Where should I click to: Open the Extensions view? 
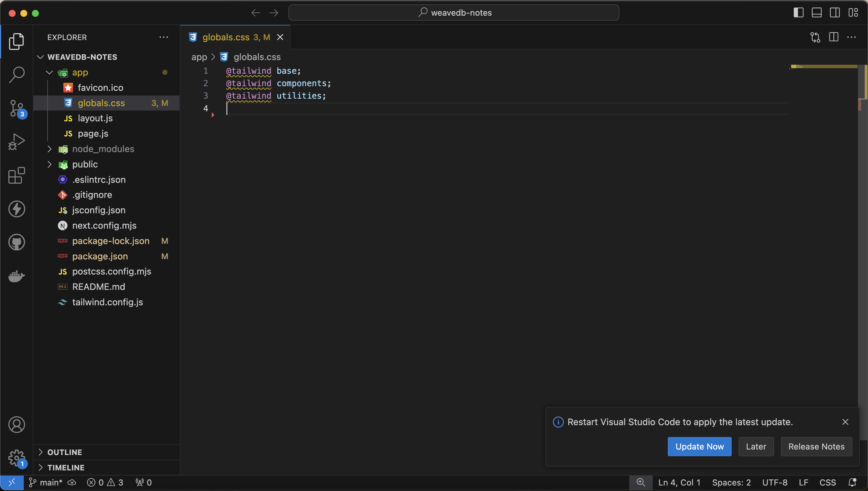point(17,175)
